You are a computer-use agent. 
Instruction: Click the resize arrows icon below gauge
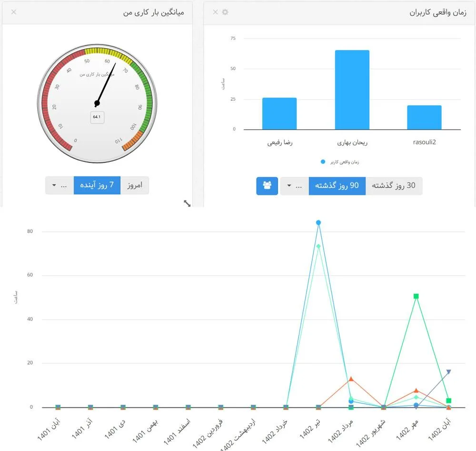tap(187, 203)
